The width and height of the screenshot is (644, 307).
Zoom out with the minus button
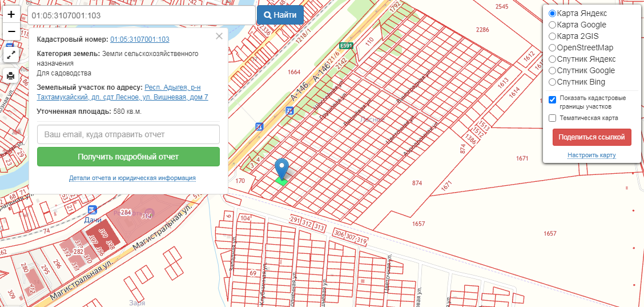(11, 31)
